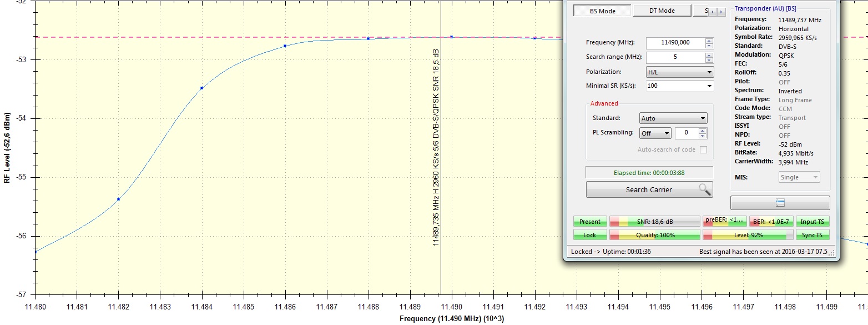The width and height of the screenshot is (868, 325).
Task: Switch to the BS Mode tab
Action: tap(602, 11)
